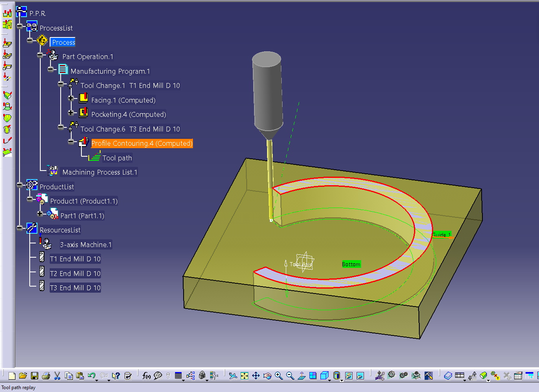Click the Print icon
This screenshot has width=539, height=392.
coord(46,376)
